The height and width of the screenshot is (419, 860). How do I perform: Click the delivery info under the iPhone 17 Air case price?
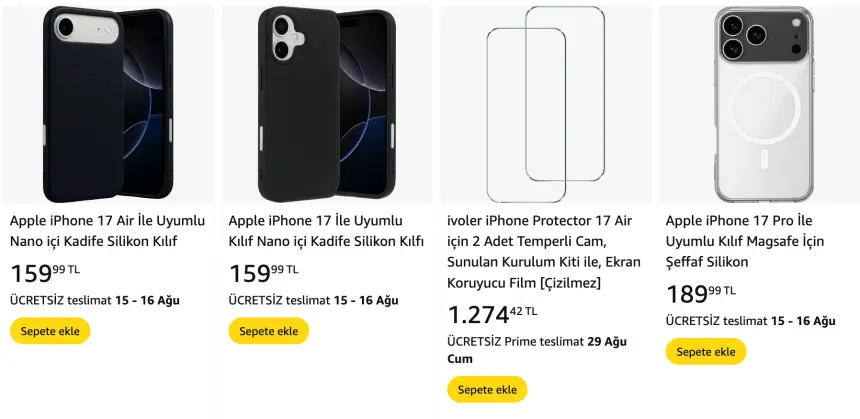point(95,300)
